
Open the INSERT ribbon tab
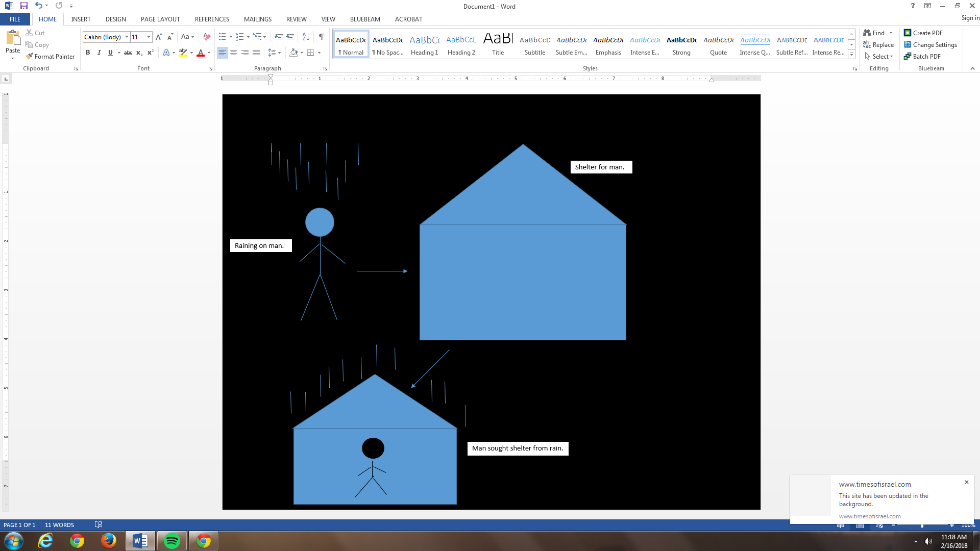[x=81, y=19]
